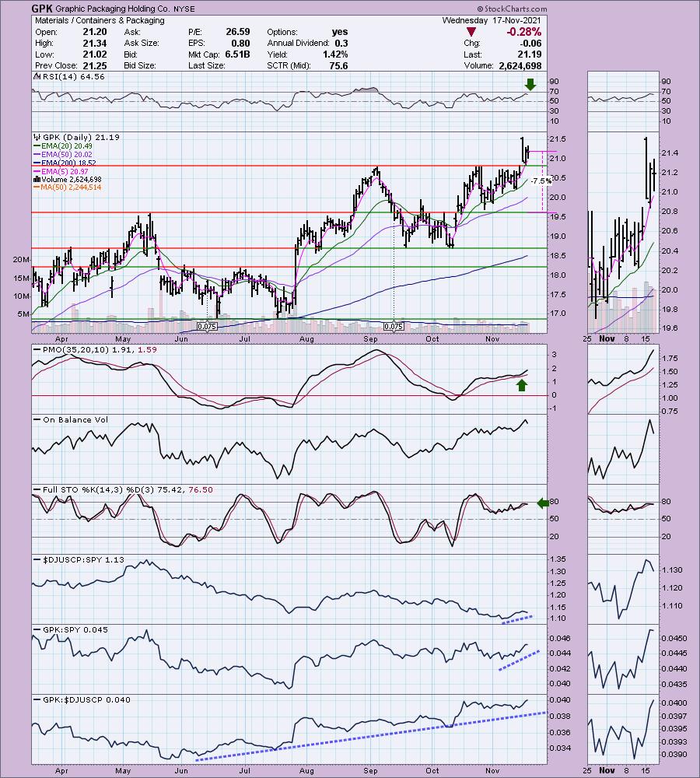This screenshot has height=778, width=700.
Task: Click the P/E value 26.59
Action: coord(238,32)
